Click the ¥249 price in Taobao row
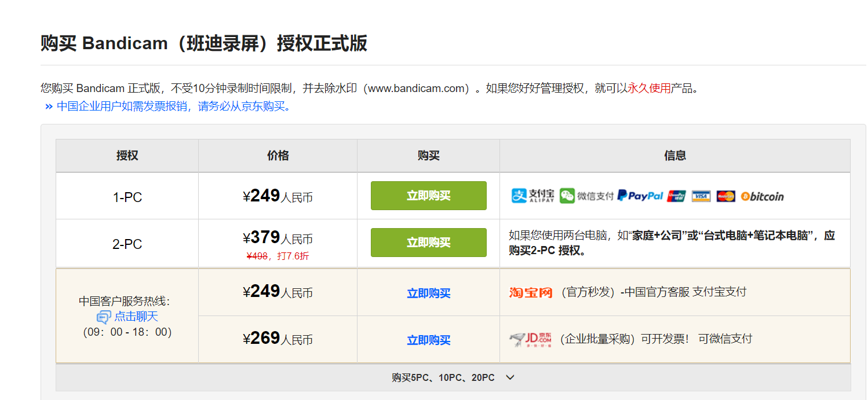 pyautogui.click(x=278, y=292)
